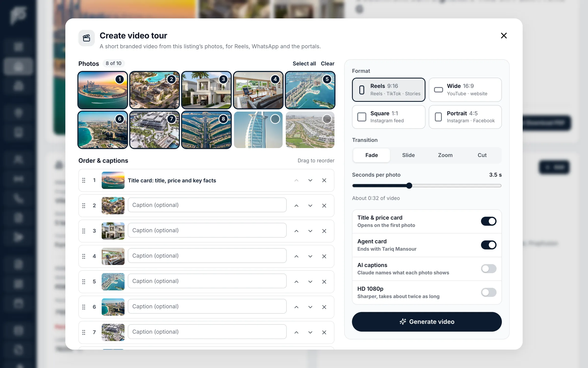Grab the drag handle of row 6
588x368 pixels.
coord(84,307)
